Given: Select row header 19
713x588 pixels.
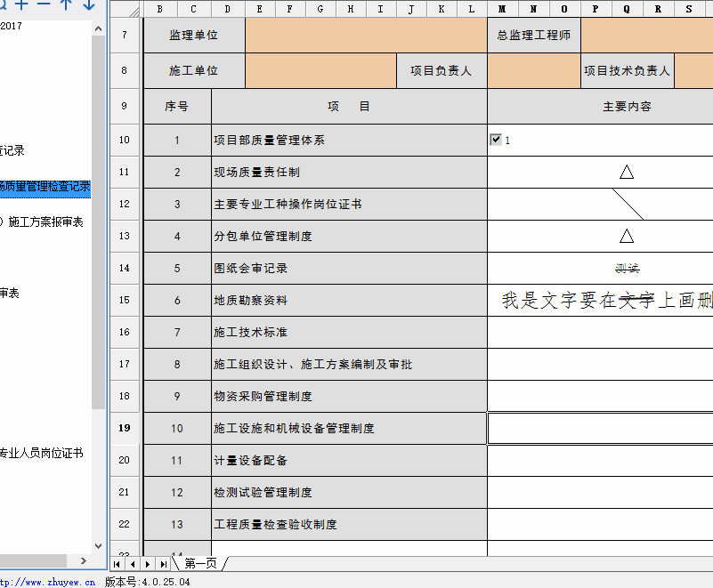Looking at the screenshot, I should tap(125, 428).
